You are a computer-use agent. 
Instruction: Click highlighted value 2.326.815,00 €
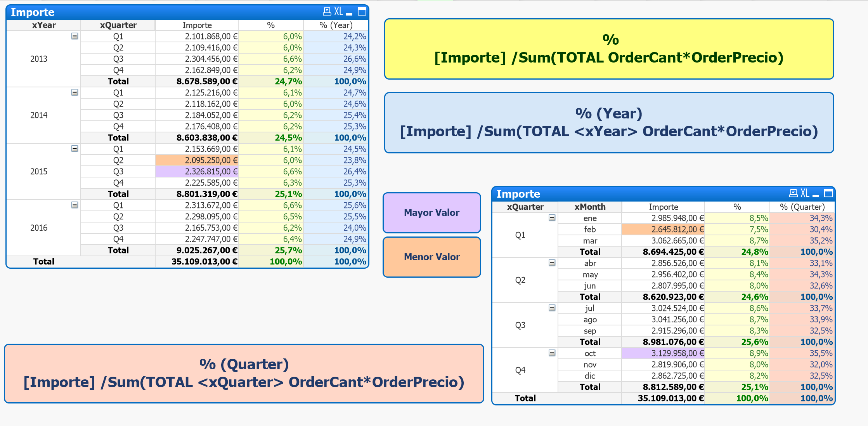(197, 172)
